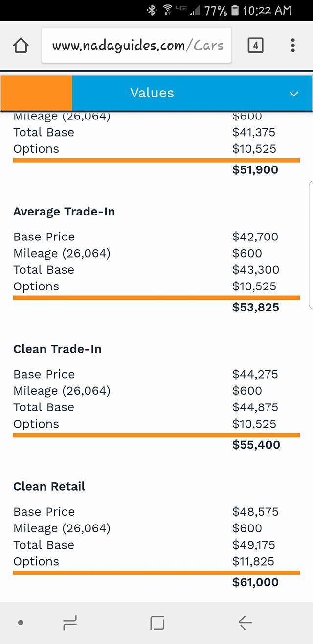The width and height of the screenshot is (313, 644).
Task: Tap the $53,825 Average Trade-In total
Action: 255,308
